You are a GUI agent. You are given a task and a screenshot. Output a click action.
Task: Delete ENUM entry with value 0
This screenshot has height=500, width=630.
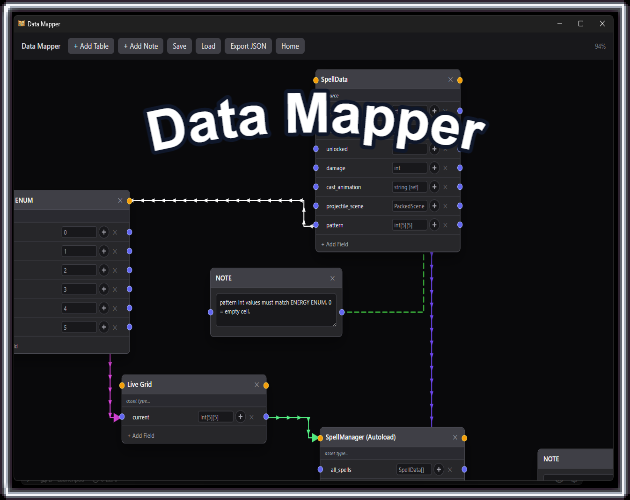pyautogui.click(x=115, y=232)
